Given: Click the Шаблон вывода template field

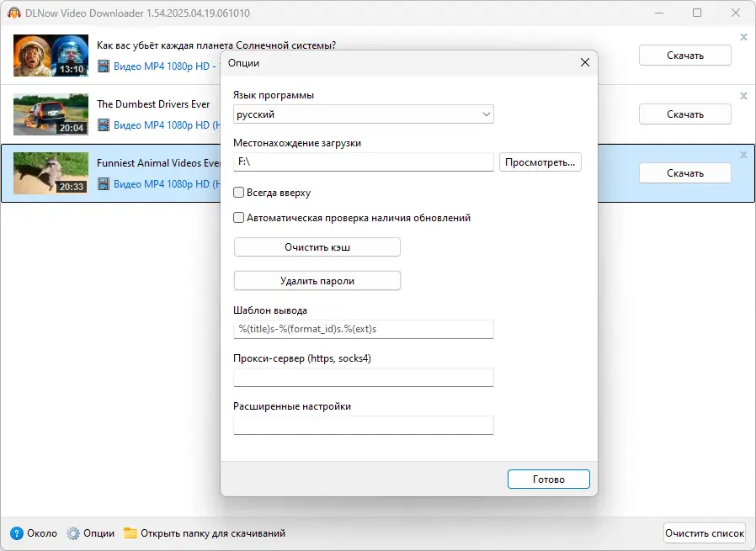Looking at the screenshot, I should click(364, 329).
